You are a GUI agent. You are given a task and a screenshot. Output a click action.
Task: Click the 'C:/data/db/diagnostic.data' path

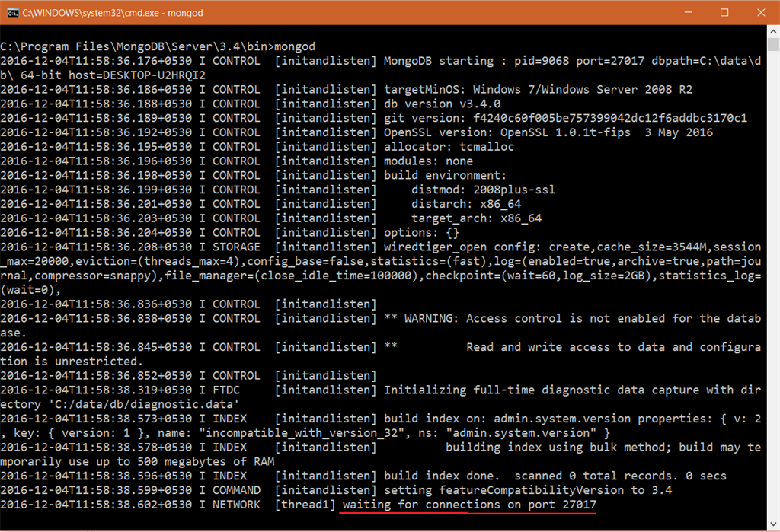click(144, 405)
